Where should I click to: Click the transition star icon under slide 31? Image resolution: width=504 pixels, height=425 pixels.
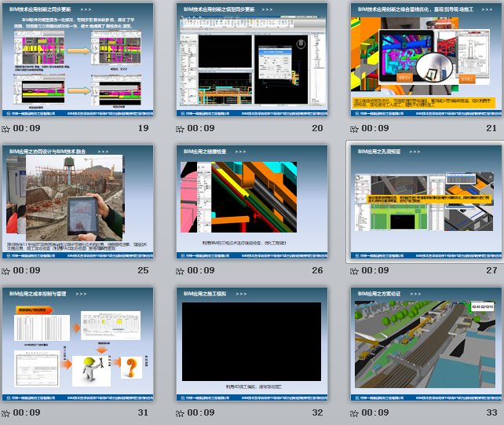pyautogui.click(x=6, y=413)
